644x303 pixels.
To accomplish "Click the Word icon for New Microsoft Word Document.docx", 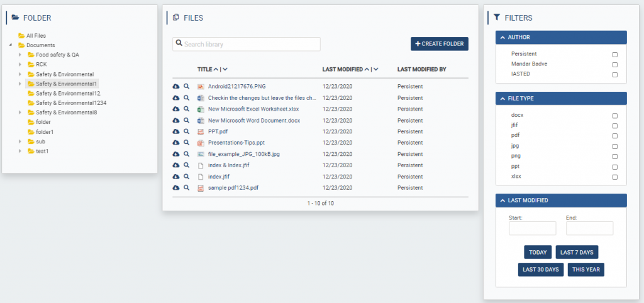I will pos(201,120).
